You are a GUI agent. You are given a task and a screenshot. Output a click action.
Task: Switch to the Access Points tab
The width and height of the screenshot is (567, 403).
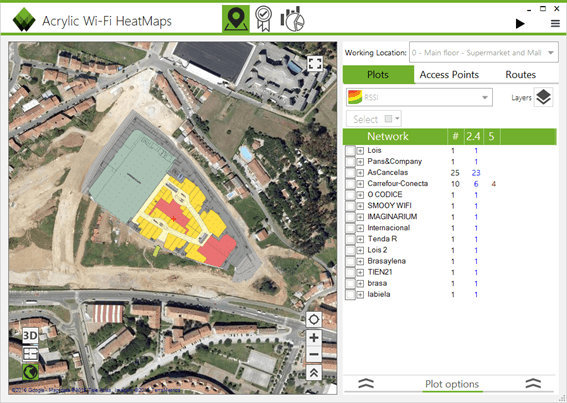coord(449,75)
